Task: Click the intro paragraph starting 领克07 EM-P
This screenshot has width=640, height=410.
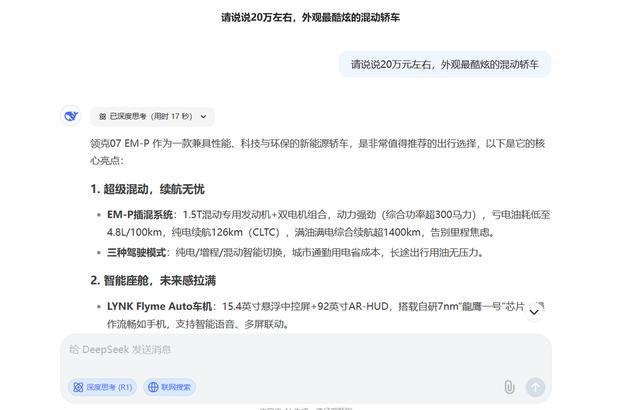Action: click(318, 152)
